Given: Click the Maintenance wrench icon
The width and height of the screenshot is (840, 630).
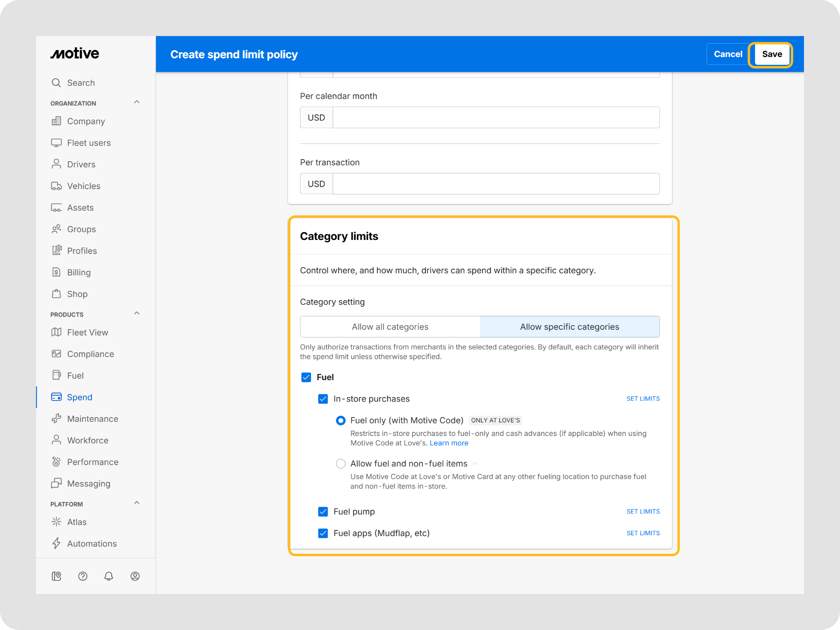Looking at the screenshot, I should 56,419.
